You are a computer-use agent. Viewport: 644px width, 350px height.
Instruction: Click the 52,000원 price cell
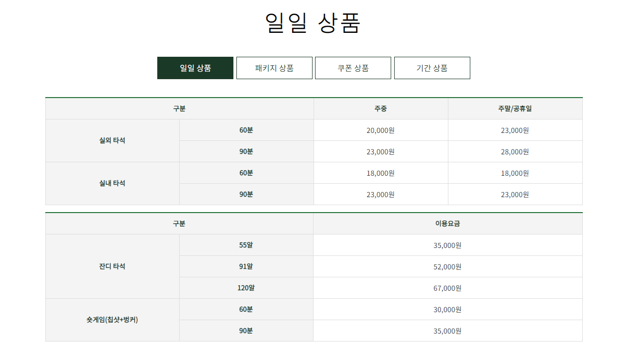(x=448, y=267)
